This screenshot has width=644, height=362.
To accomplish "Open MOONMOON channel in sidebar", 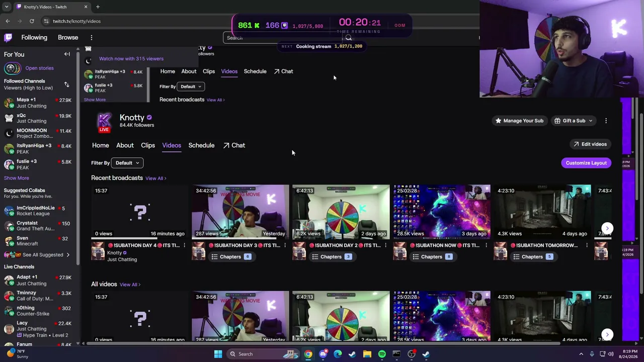I will (x=38, y=133).
